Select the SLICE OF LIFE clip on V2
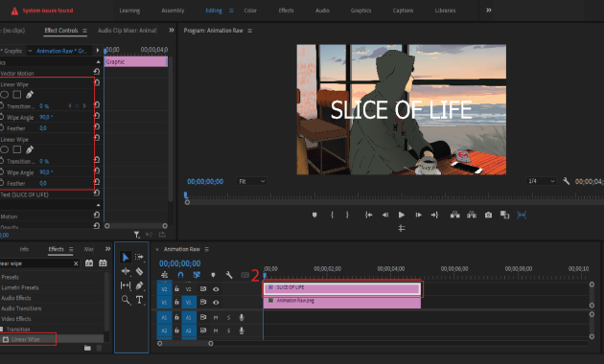 (x=342, y=289)
